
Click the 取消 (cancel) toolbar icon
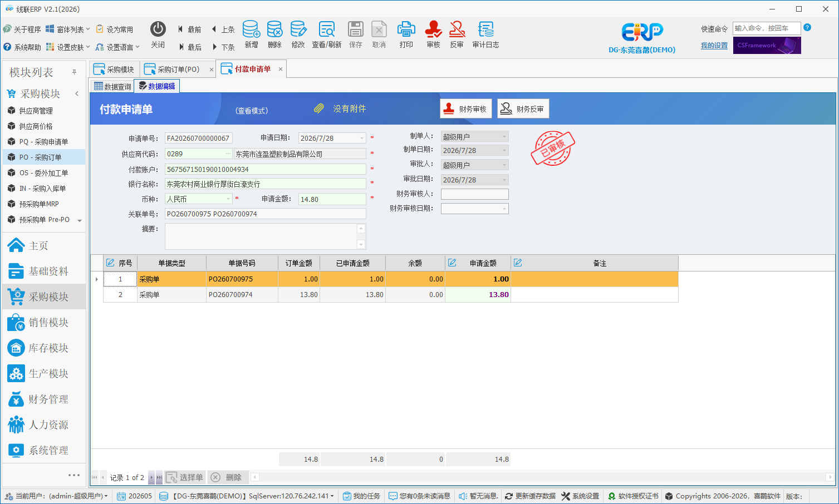click(379, 34)
